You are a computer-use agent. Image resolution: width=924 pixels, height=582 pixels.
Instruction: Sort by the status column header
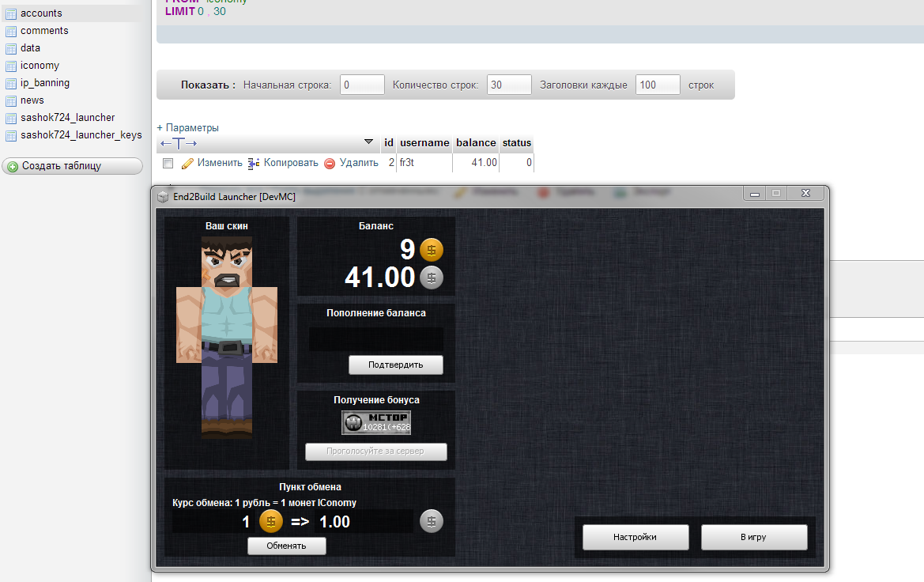(x=517, y=142)
